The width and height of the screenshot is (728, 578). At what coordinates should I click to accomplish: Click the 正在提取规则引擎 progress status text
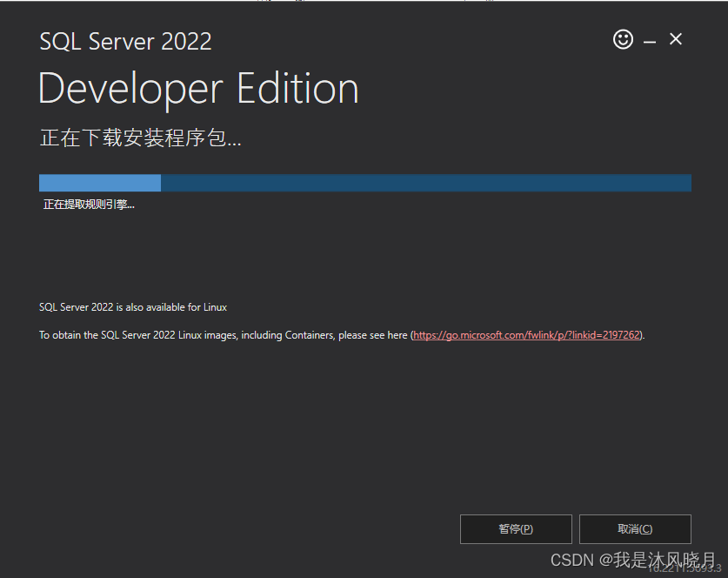click(89, 205)
